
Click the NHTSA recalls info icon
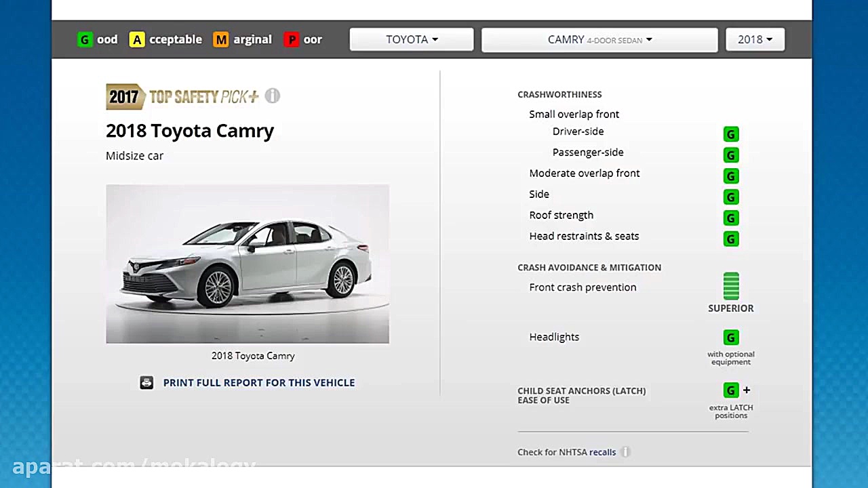coord(625,452)
